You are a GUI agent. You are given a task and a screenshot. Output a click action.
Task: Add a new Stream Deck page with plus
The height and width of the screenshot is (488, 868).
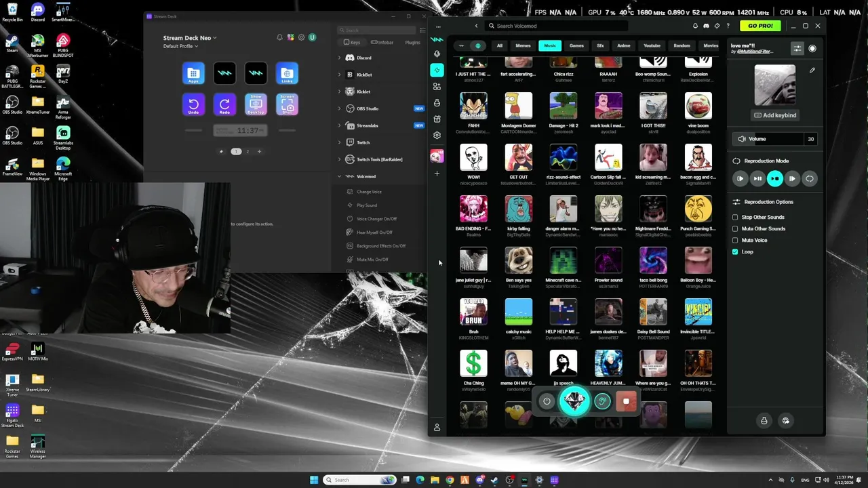coord(259,151)
